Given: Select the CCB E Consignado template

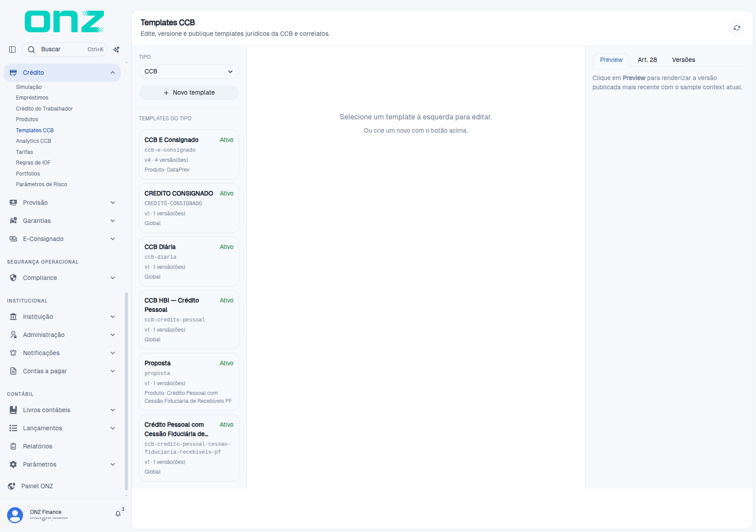Looking at the screenshot, I should coord(189,154).
